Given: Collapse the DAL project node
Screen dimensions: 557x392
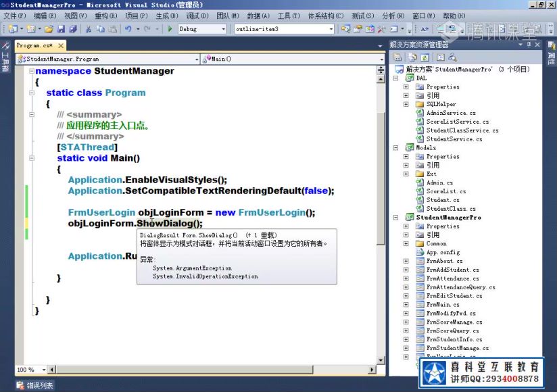Looking at the screenshot, I should tap(395, 78).
